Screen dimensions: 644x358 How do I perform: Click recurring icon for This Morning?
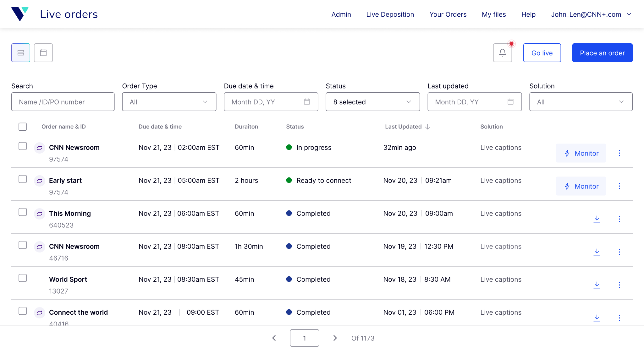40,214
